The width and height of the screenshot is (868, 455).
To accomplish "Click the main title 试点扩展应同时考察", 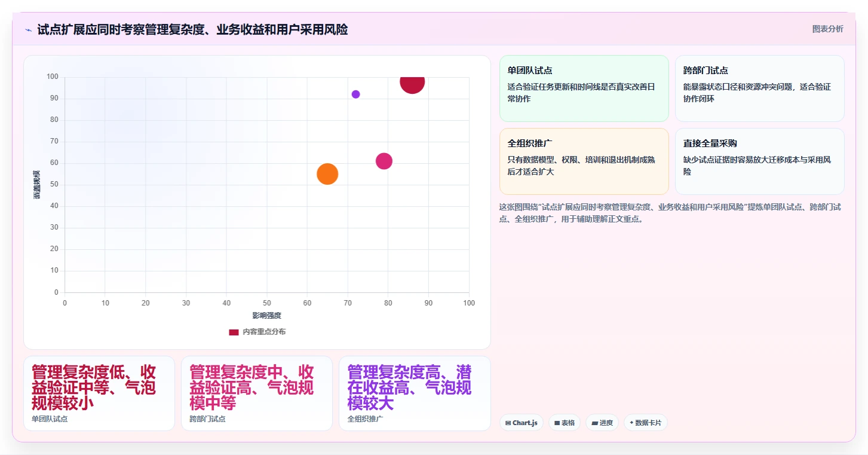I will (192, 29).
